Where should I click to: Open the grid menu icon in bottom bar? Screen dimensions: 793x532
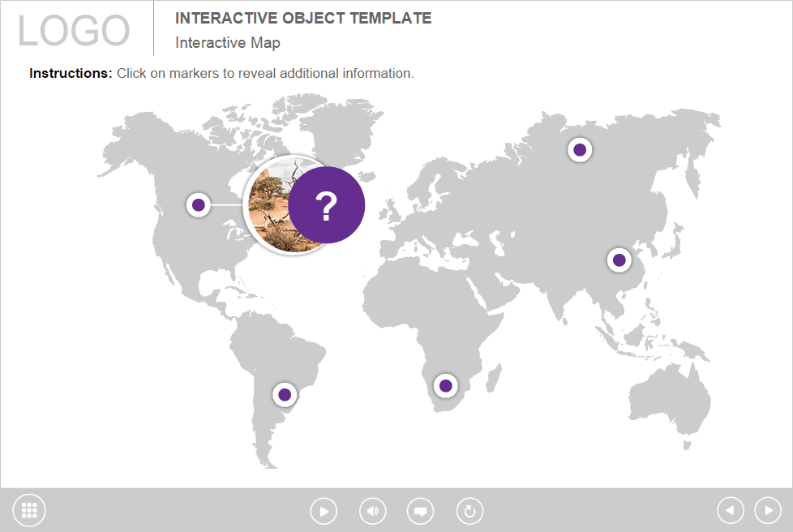pos(29,510)
